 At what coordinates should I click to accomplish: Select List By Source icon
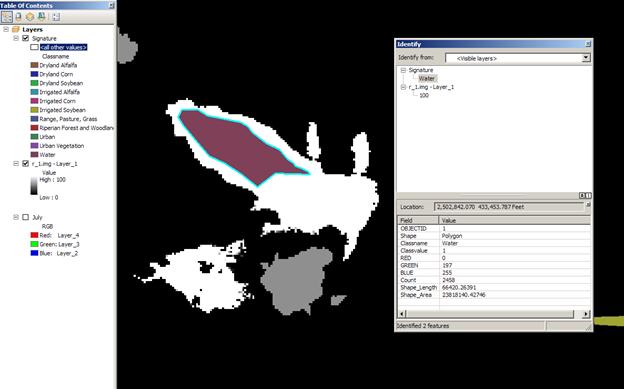coord(18,17)
